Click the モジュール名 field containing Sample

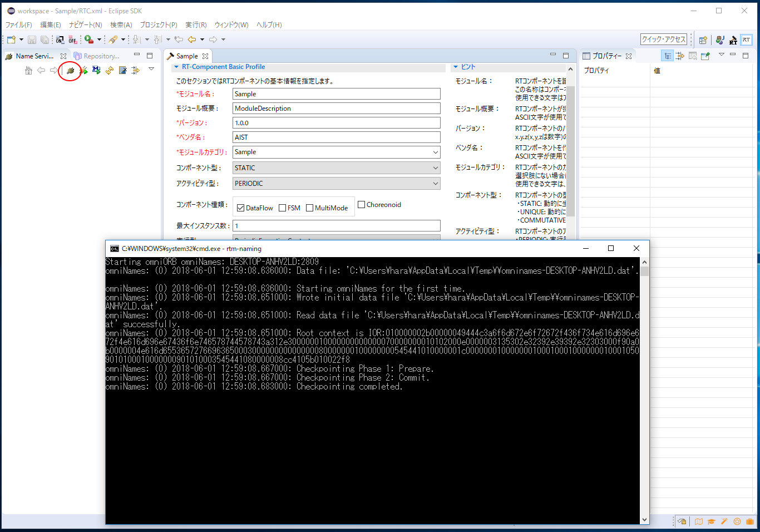coord(336,94)
